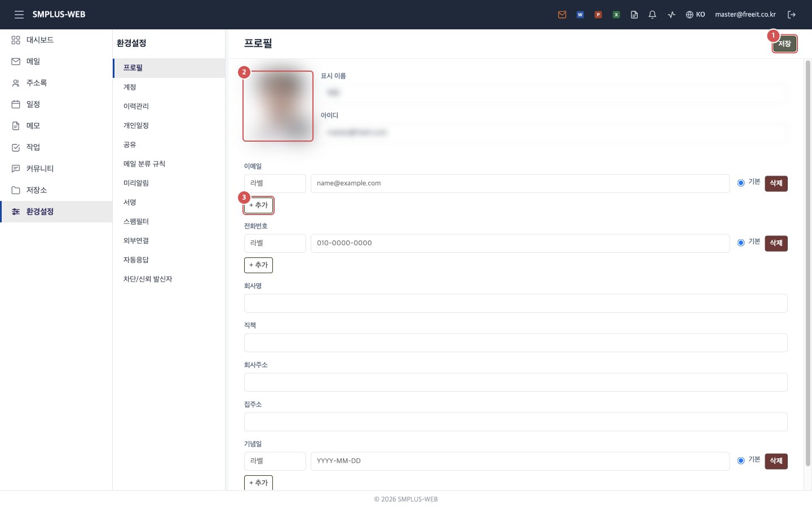The image size is (812, 508).
Task: Click 삭제 button in phone row
Action: point(776,243)
